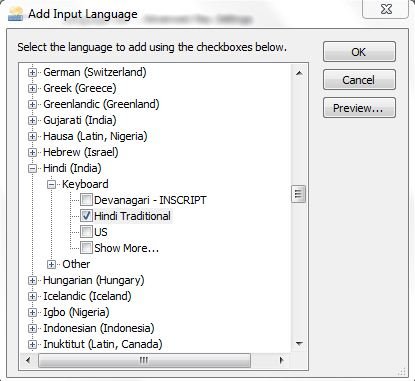
Task: Select Devanagari - INSCRIPT label text
Action: [150, 200]
